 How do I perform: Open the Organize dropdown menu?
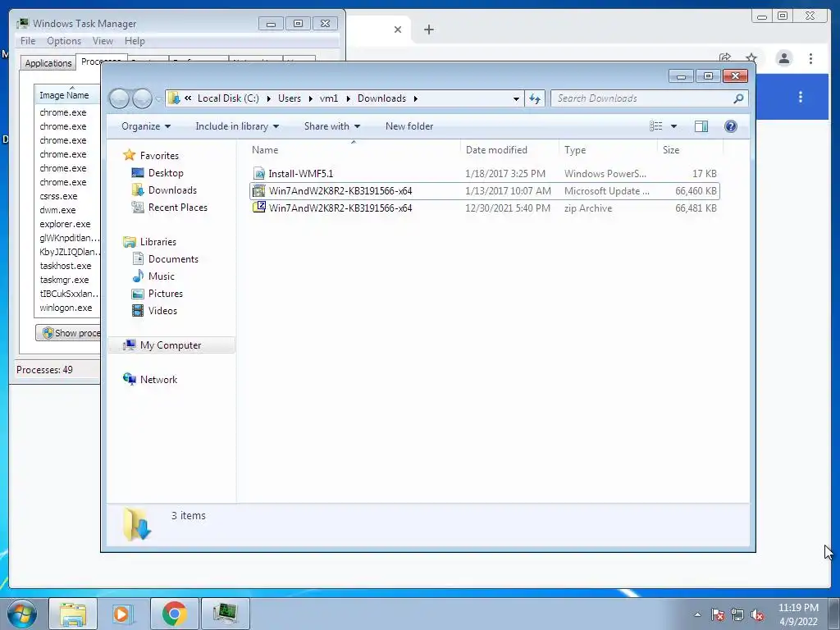(x=146, y=126)
